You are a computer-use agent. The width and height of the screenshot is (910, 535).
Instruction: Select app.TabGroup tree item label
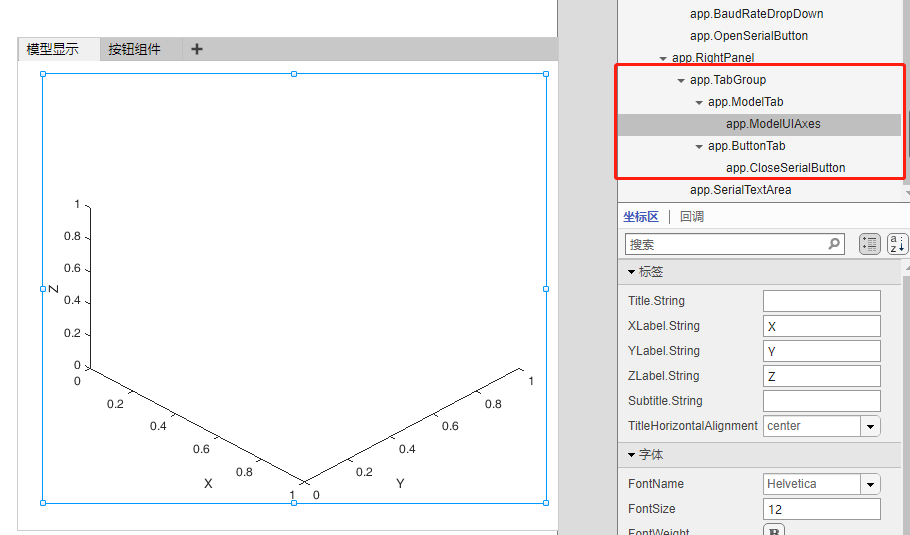tap(728, 80)
